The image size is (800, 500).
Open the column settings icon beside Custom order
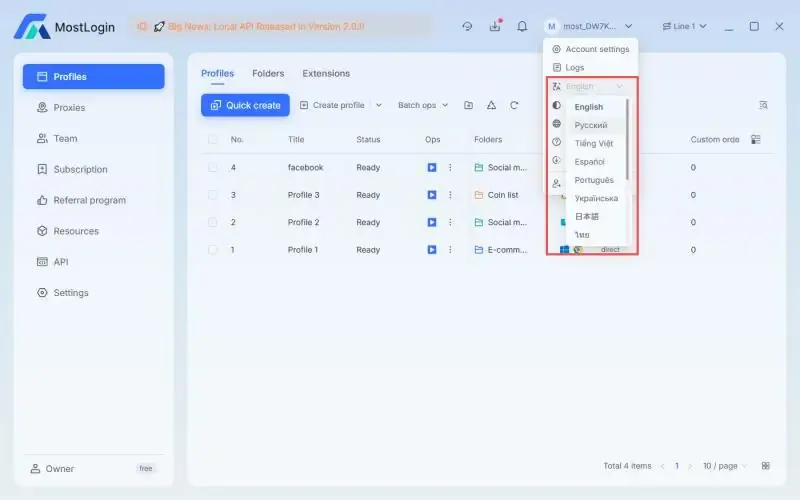tap(756, 139)
